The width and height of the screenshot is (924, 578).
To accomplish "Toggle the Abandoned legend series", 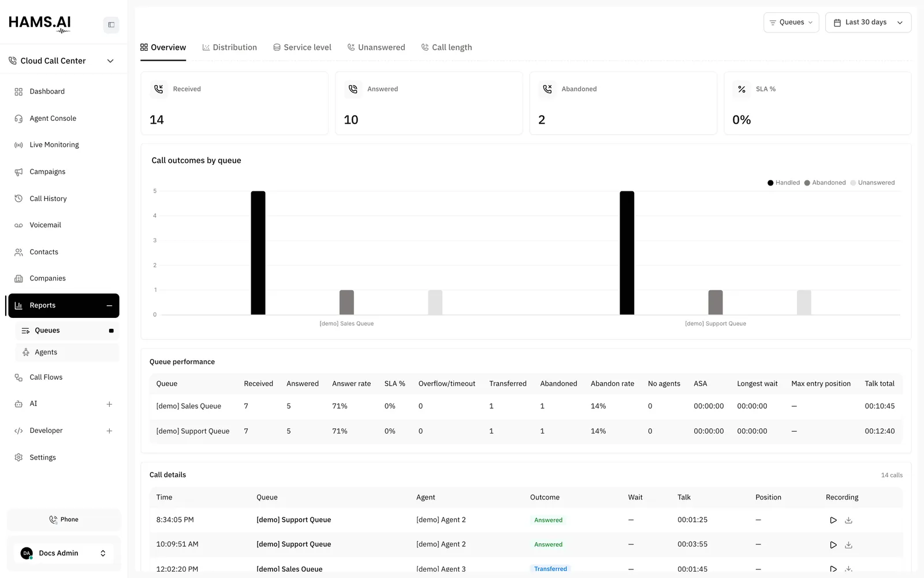I will tap(825, 183).
